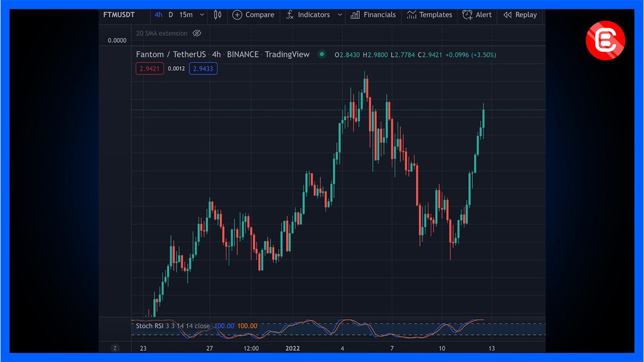This screenshot has width=644, height=362.
Task: Click the red circular channel logo
Action: click(x=605, y=40)
